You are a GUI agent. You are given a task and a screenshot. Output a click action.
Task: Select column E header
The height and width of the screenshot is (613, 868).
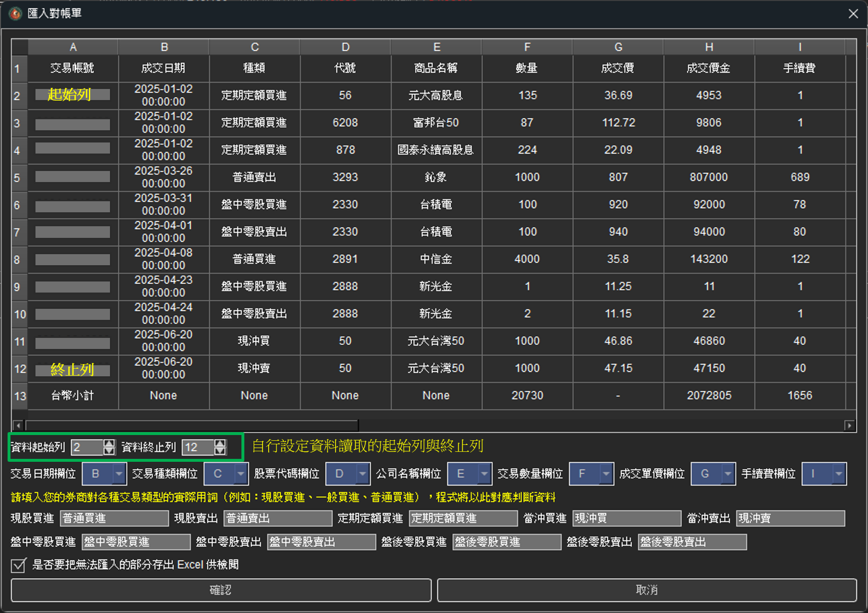click(437, 47)
